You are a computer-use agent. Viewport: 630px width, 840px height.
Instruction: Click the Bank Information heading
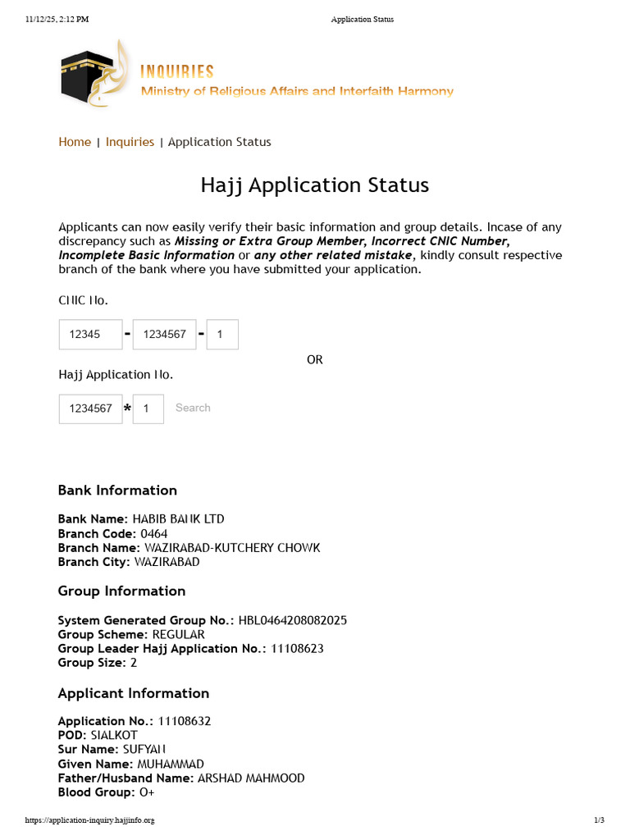click(117, 491)
